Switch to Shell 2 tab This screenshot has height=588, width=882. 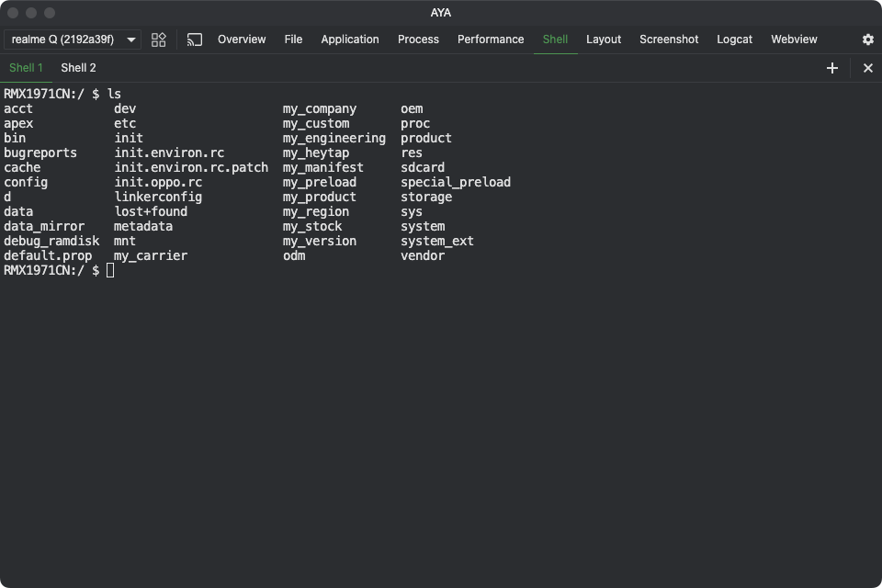[x=78, y=68]
